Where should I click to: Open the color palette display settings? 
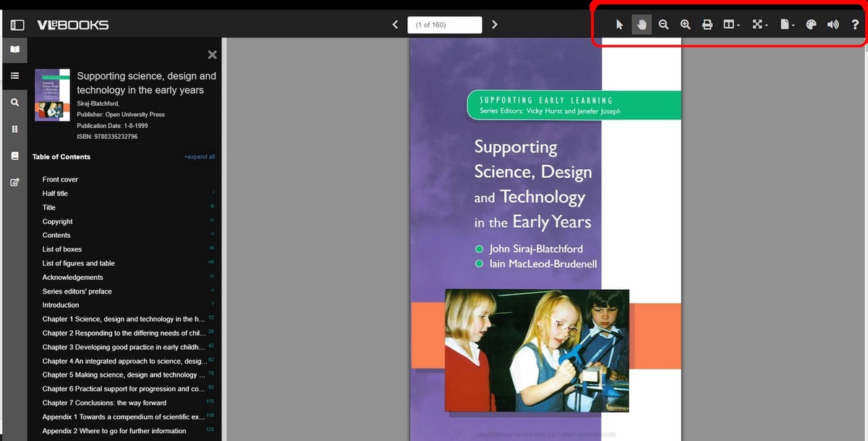click(x=811, y=24)
